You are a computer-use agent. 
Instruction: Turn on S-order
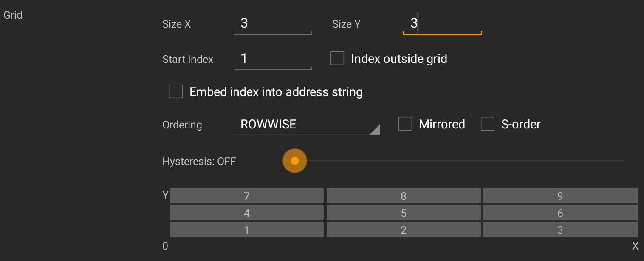click(487, 124)
